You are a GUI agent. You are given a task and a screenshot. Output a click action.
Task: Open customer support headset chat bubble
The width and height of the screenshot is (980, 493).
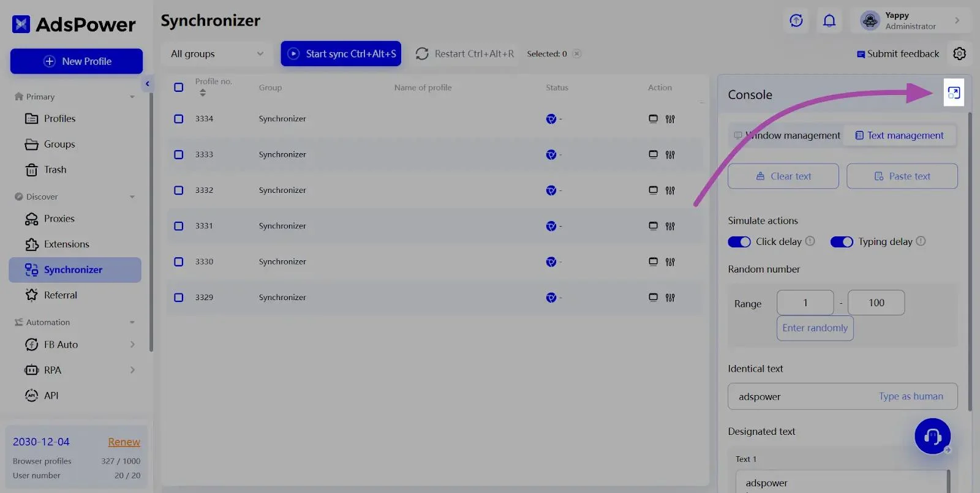932,436
